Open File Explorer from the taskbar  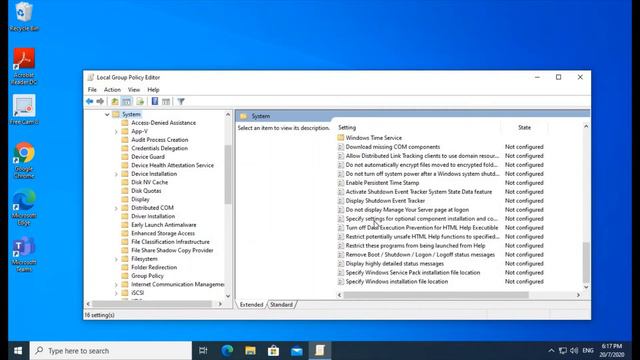250,351
